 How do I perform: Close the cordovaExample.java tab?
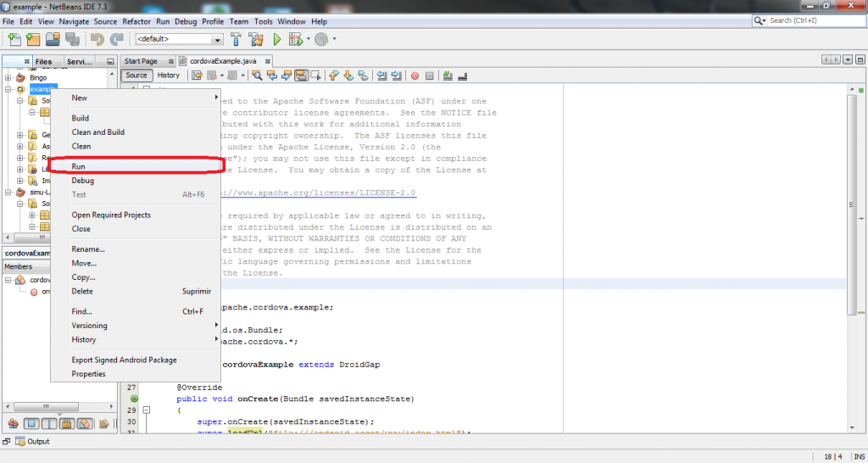(268, 61)
